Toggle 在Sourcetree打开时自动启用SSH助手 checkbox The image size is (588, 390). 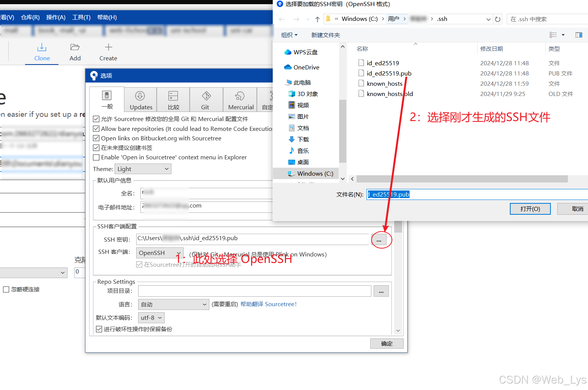tap(139, 264)
